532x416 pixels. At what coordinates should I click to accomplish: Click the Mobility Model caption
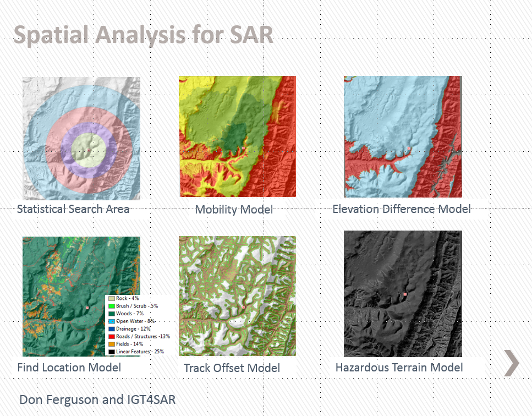coord(234,209)
